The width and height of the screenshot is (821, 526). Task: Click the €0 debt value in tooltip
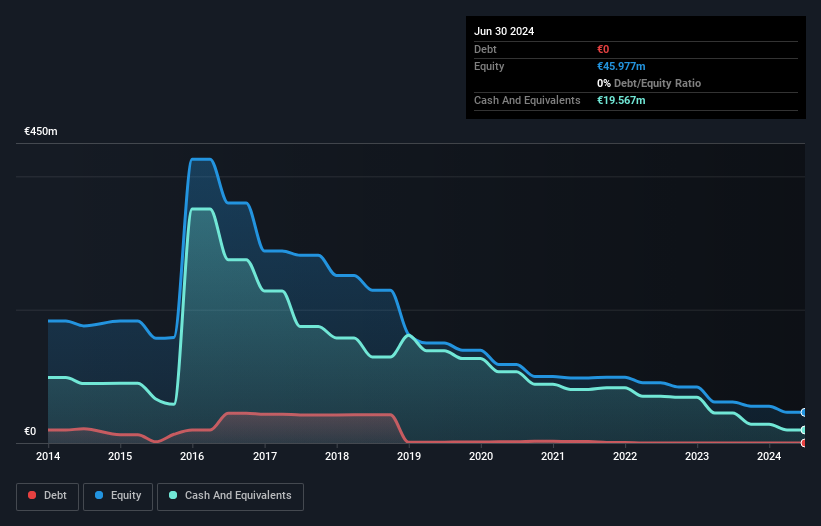[603, 49]
